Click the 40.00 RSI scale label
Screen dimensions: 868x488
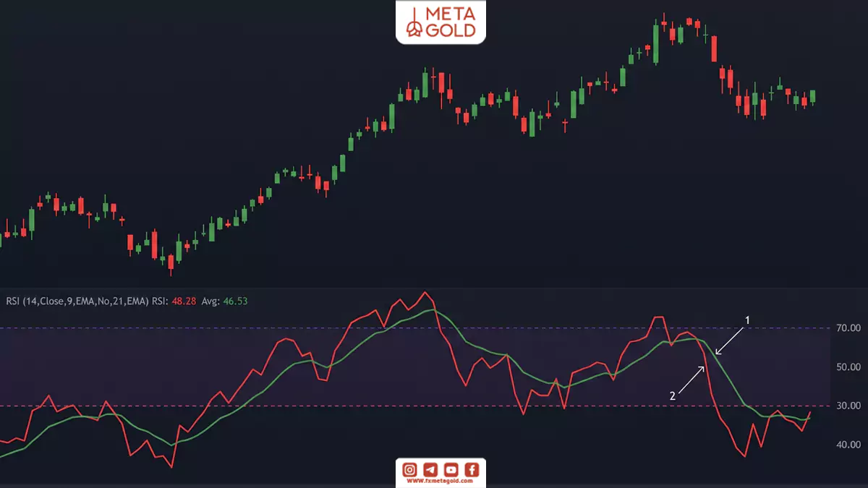848,445
